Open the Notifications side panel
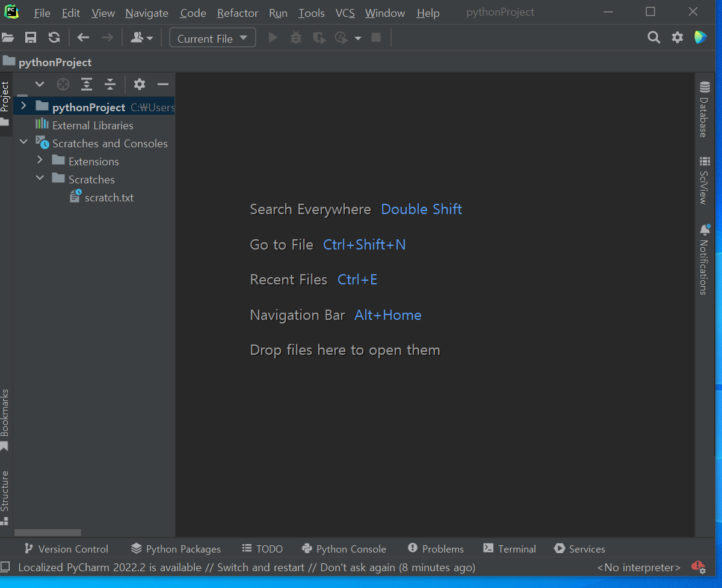This screenshot has height=588, width=722. 704,260
